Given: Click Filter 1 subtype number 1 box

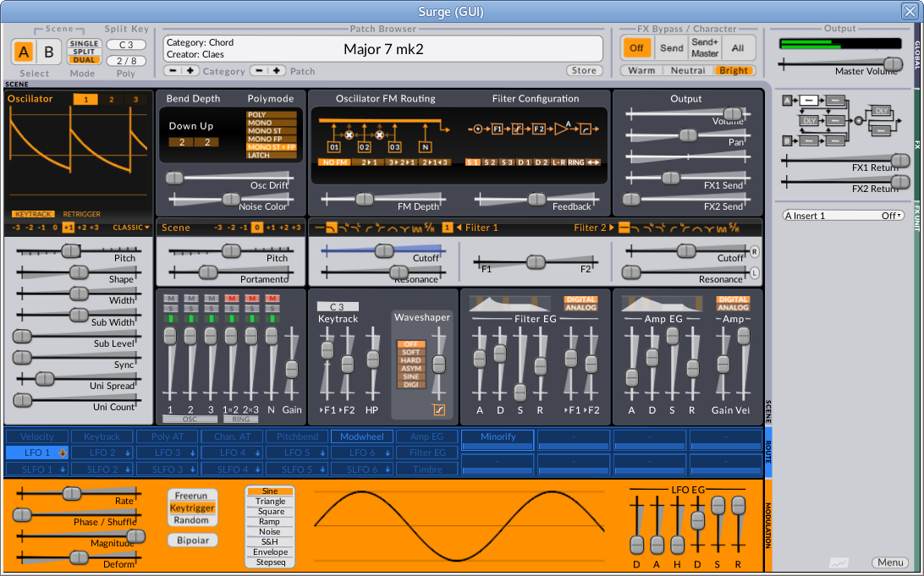Looking at the screenshot, I should 448,228.
